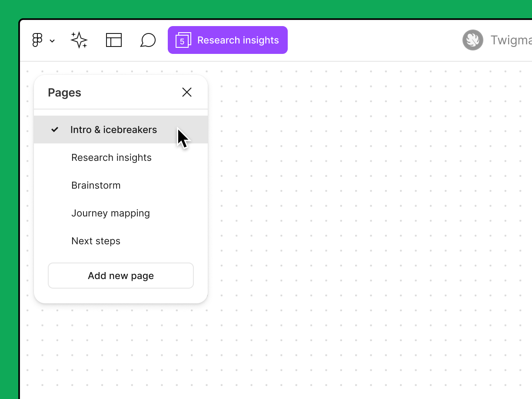
Task: Open the Next steps page
Action: [96, 241]
